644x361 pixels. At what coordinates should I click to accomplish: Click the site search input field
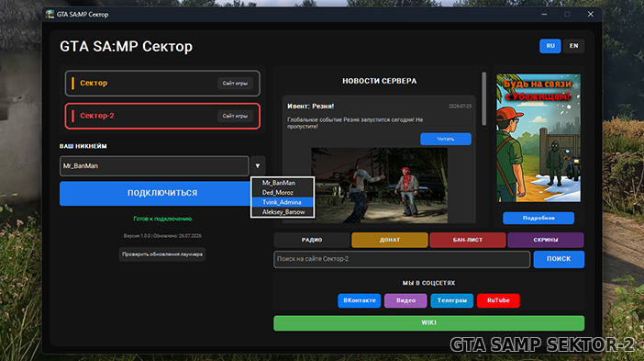click(x=402, y=259)
